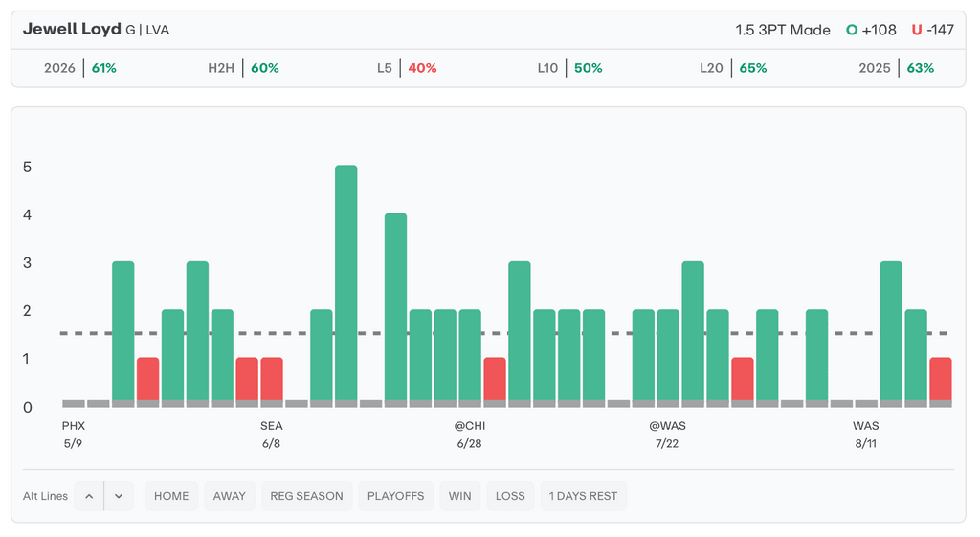Click the PHX 5/9 axis label

pyautogui.click(x=73, y=435)
